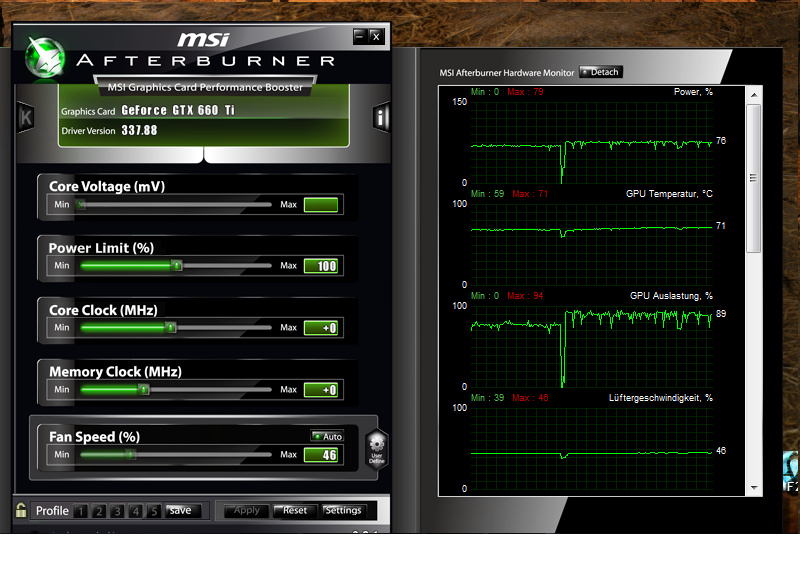This screenshot has height=584, width=800.
Task: Click the green Afterburner jet logo
Action: click(x=45, y=58)
